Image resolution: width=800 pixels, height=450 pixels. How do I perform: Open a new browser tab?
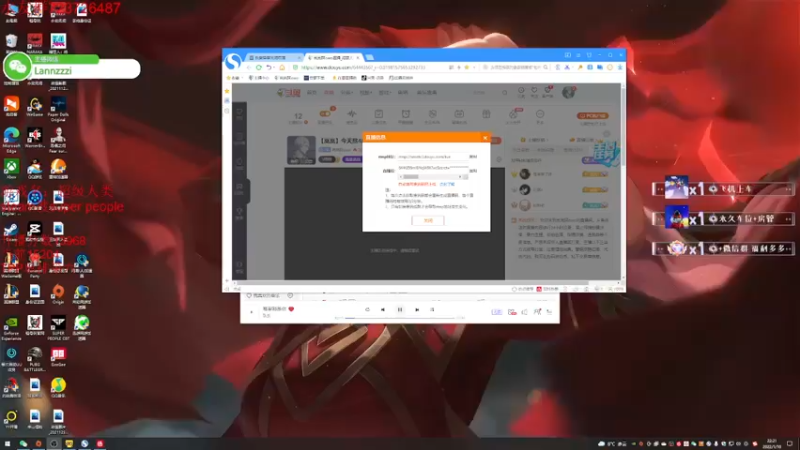(x=369, y=58)
